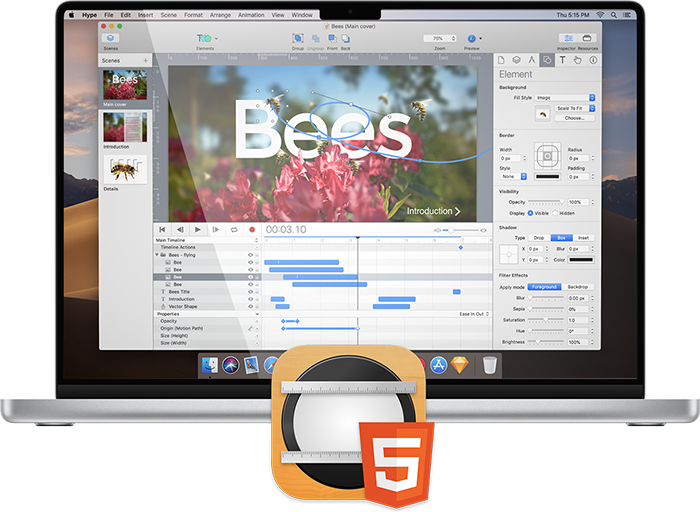The image size is (700, 512).
Task: Send element to Back
Action: 346,39
